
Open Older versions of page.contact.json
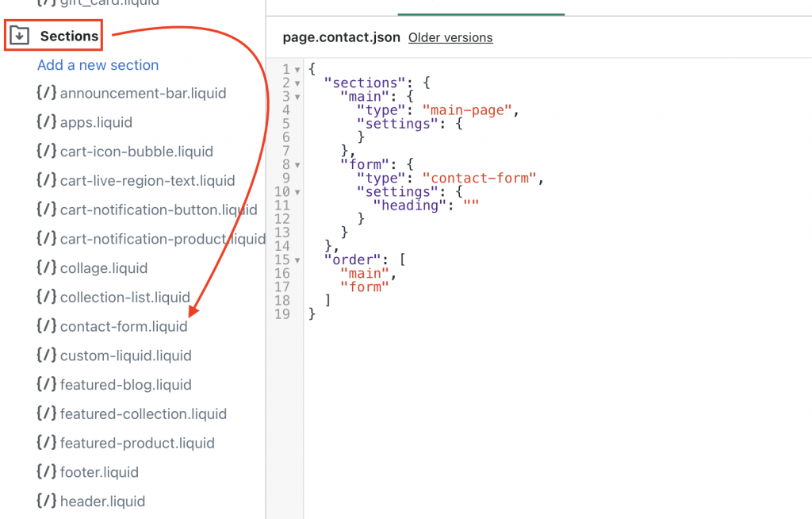(x=450, y=37)
